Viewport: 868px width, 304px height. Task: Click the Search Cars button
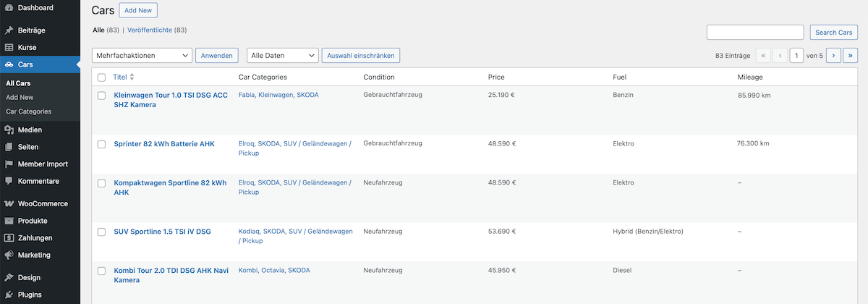point(834,33)
